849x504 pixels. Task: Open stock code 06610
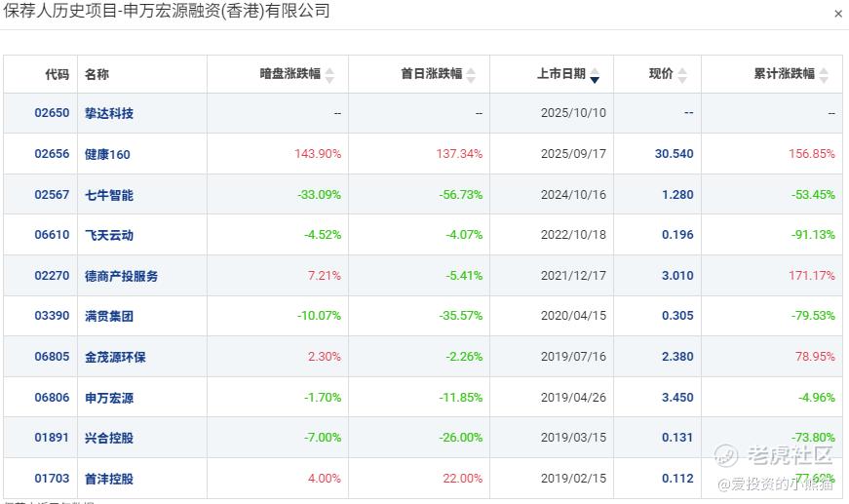52,235
